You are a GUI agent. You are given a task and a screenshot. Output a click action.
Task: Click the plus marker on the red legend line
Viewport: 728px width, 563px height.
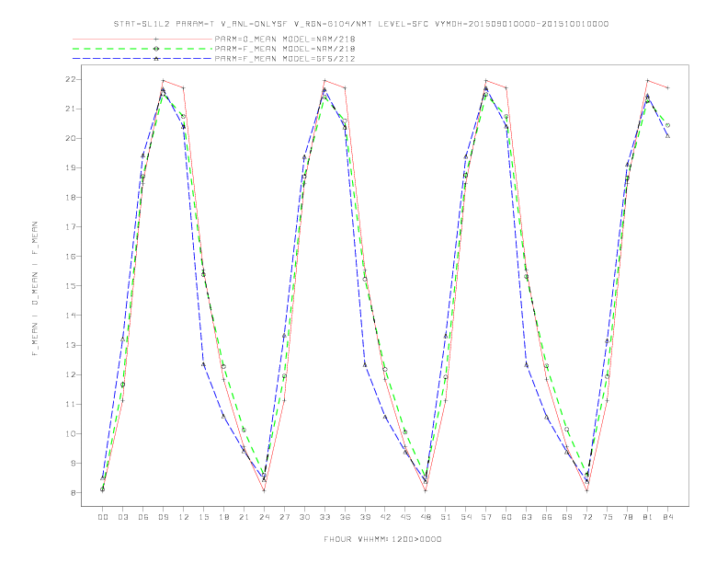pos(156,39)
